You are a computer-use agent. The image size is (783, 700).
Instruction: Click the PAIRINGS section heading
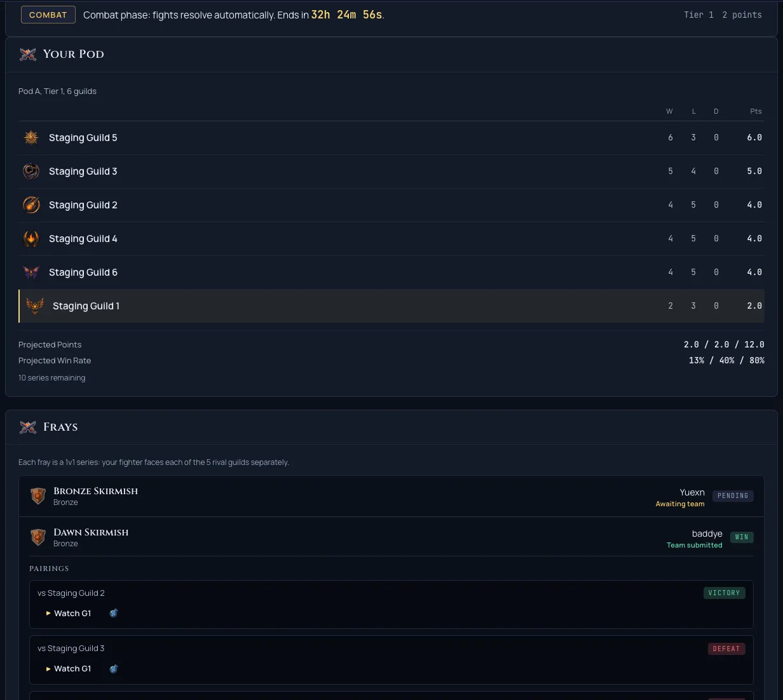point(49,569)
